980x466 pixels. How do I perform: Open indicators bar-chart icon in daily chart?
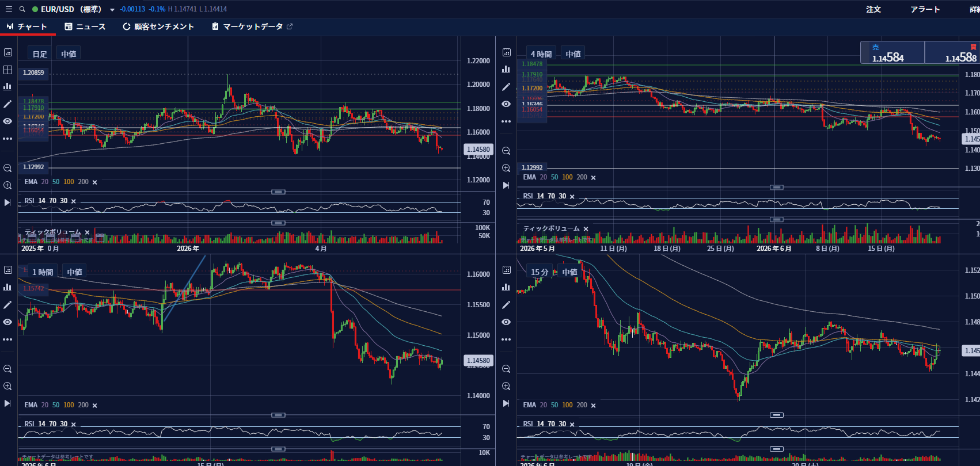tap(7, 86)
